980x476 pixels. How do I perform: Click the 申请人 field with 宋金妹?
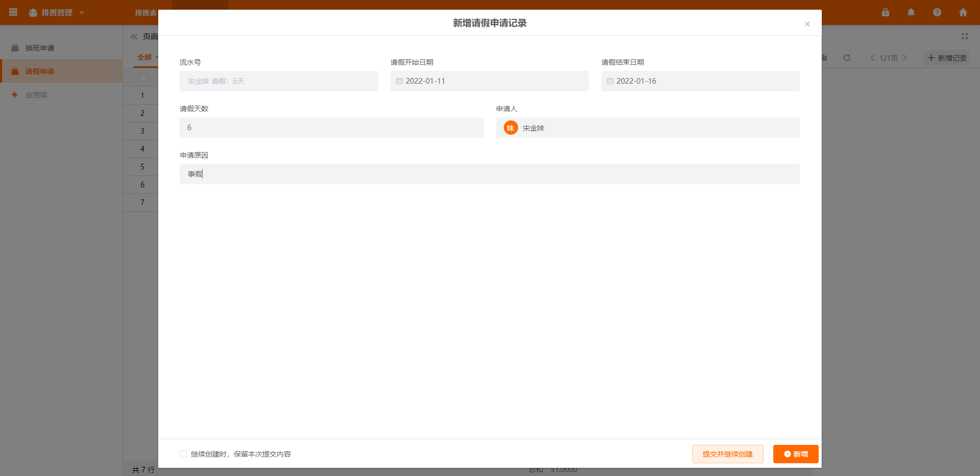point(648,128)
